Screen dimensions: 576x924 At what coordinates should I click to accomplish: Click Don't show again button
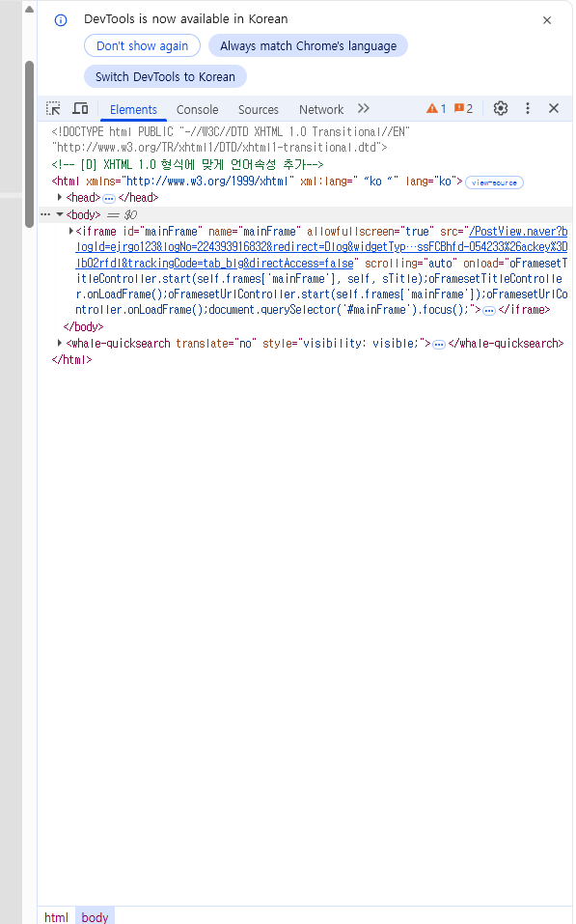(x=142, y=46)
